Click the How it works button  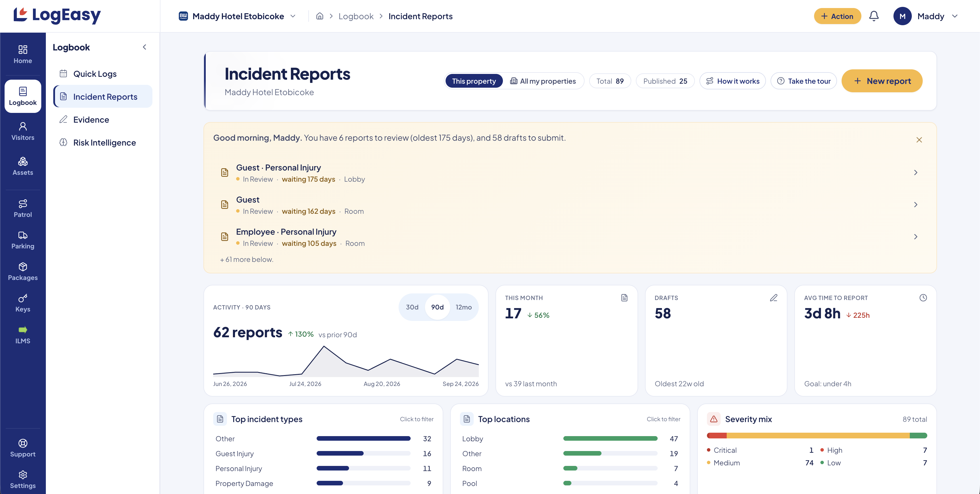732,81
